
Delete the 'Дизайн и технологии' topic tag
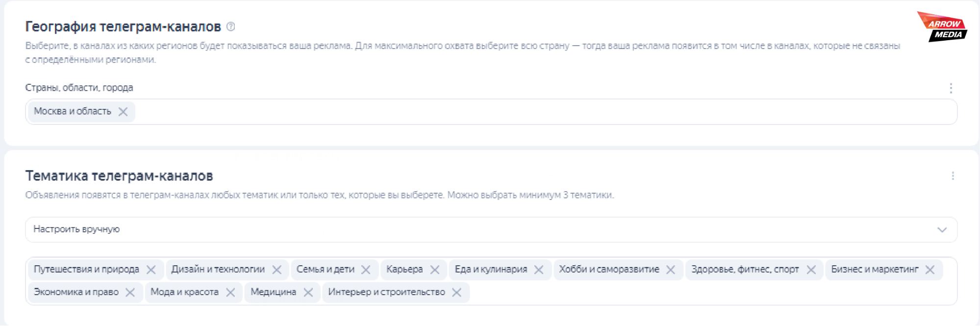(277, 270)
